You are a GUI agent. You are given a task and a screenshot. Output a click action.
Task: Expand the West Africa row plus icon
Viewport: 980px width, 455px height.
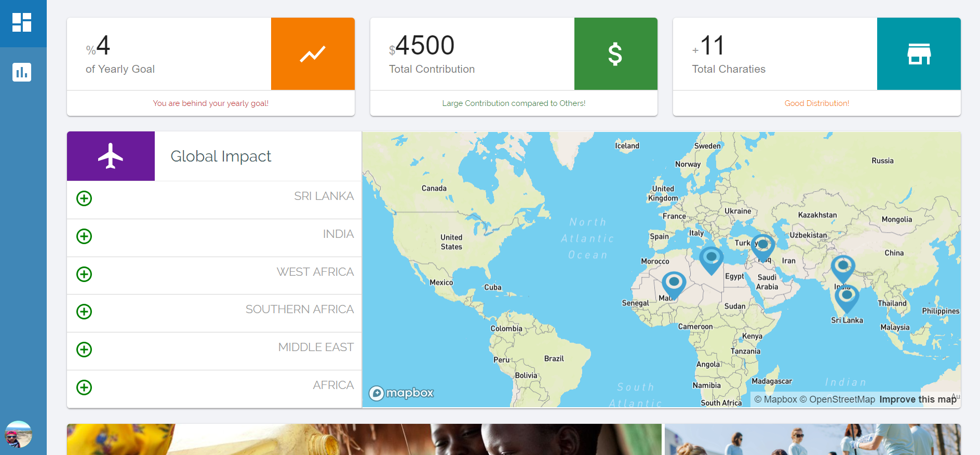tap(84, 274)
